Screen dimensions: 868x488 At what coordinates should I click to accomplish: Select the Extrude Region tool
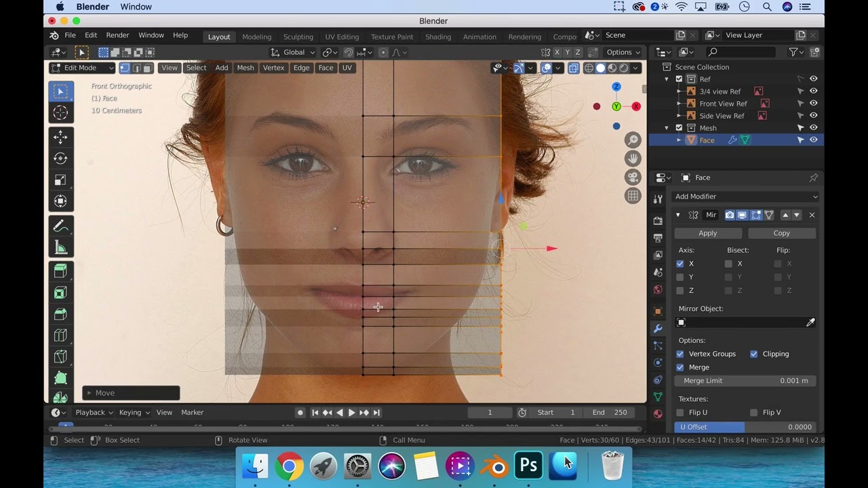coord(60,272)
